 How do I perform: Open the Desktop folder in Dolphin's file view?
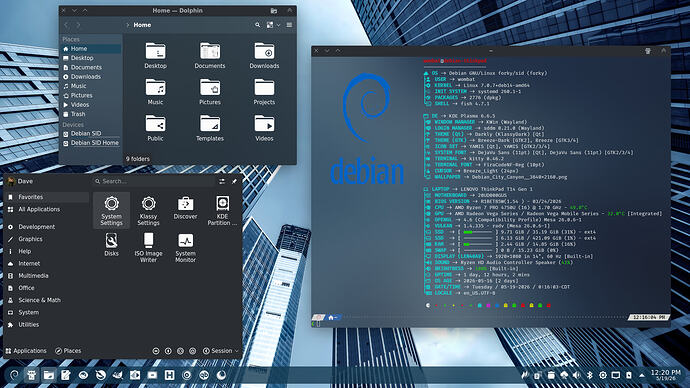point(155,55)
